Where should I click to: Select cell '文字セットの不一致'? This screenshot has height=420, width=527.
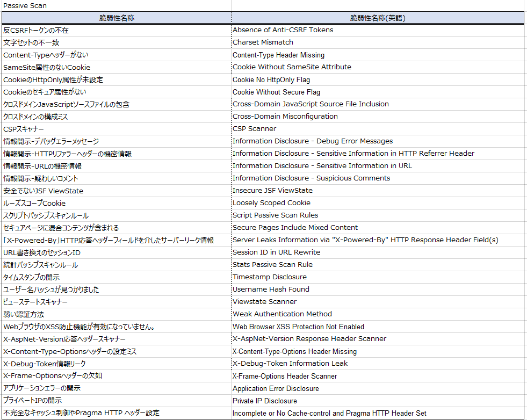point(116,42)
